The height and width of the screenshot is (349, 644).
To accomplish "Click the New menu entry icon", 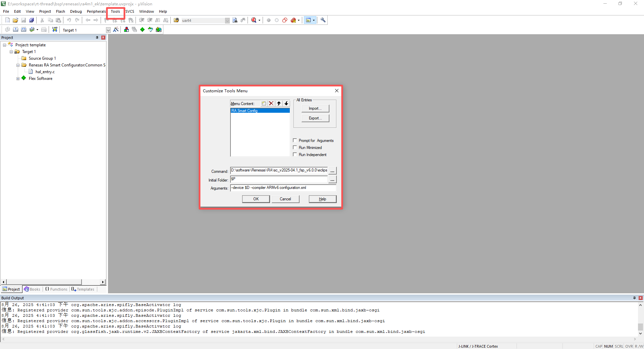I will point(264,104).
